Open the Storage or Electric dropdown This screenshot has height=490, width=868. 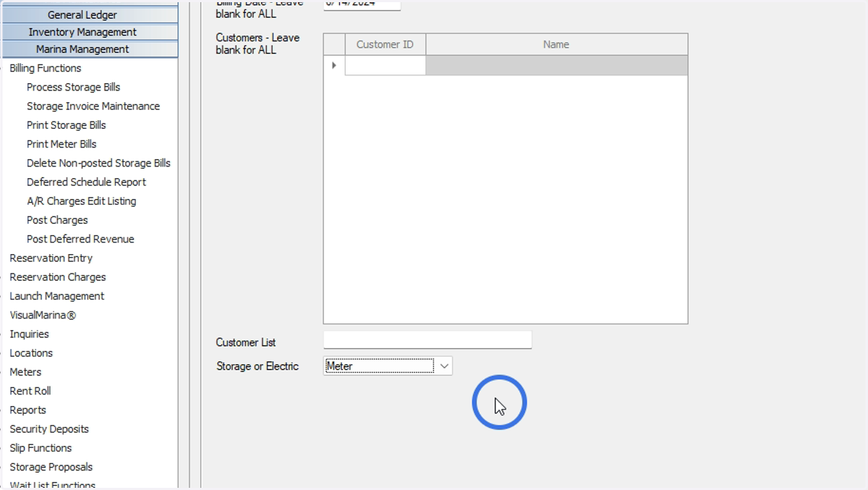coord(444,366)
